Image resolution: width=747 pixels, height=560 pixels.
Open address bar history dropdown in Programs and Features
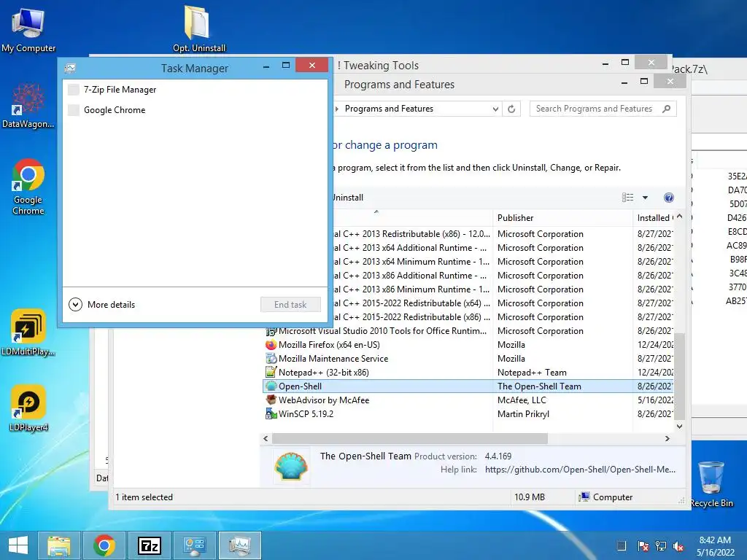[x=495, y=109]
